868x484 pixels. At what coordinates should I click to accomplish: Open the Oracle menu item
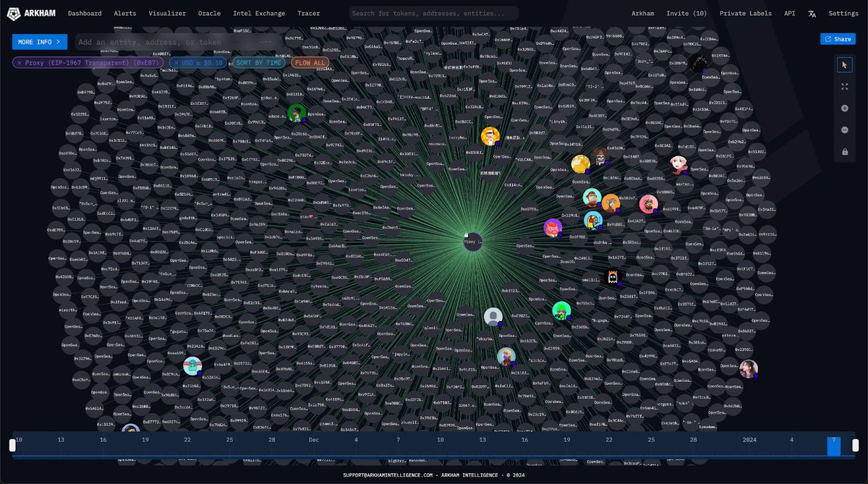click(x=209, y=13)
